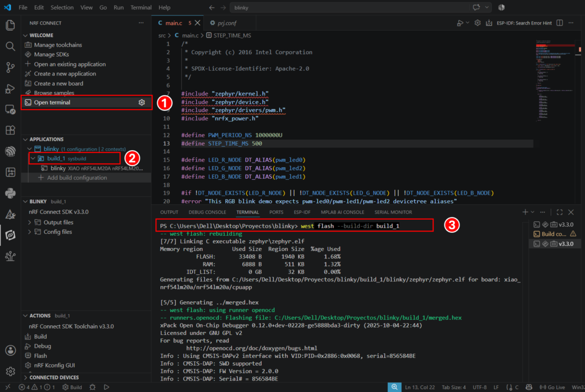Image resolution: width=585 pixels, height=392 pixels.
Task: Click the gear icon beside Open terminal
Action: click(142, 103)
